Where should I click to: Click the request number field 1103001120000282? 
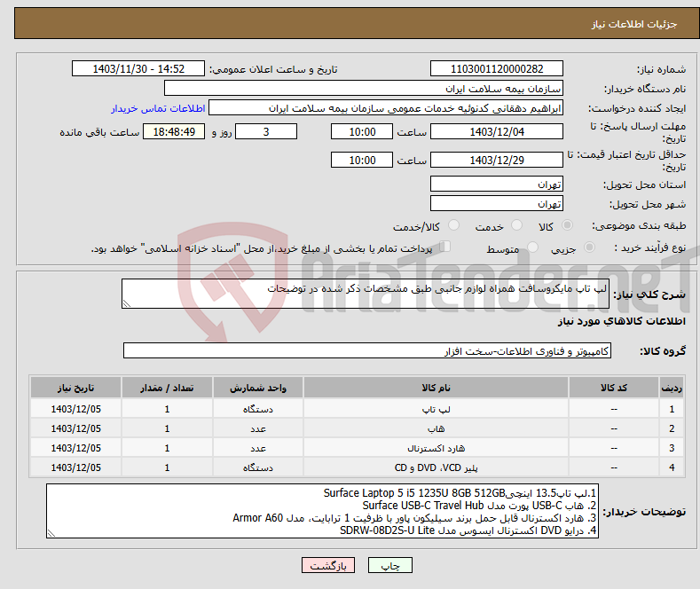497,68
